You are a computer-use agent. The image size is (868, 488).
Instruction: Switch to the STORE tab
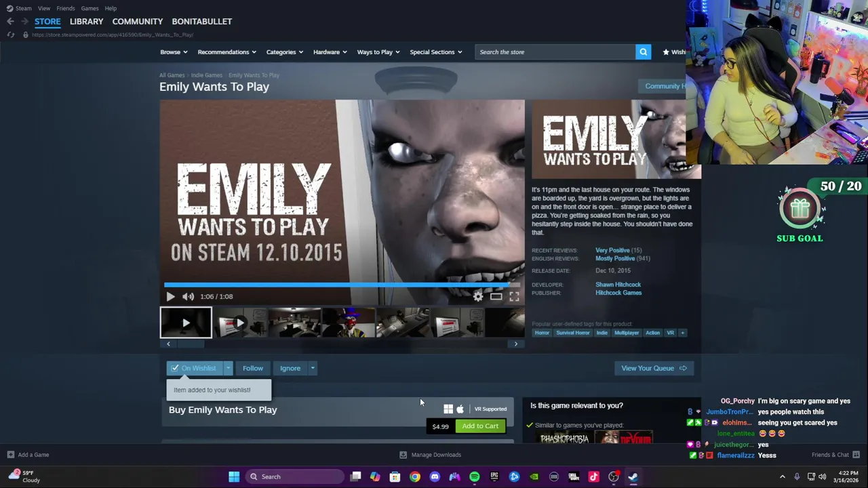tap(47, 22)
